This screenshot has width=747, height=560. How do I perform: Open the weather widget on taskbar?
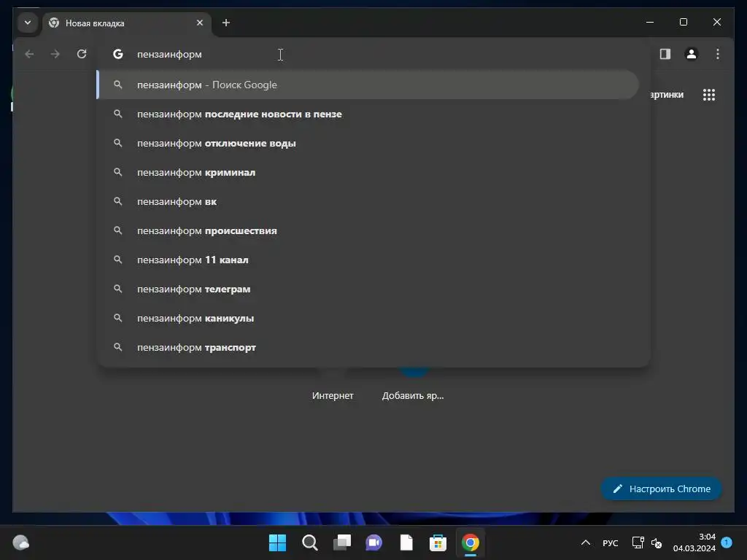pos(20,542)
